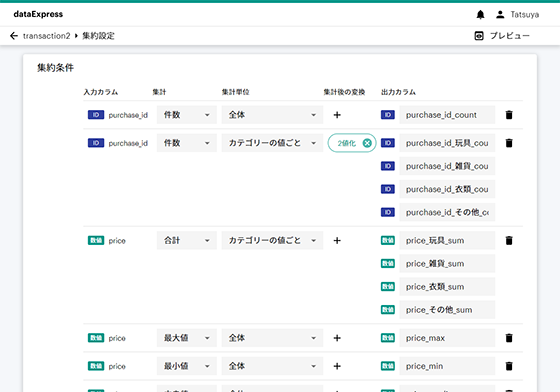This screenshot has width=560, height=392.
Task: Edit the price_衣類_sum output field
Action: [447, 287]
